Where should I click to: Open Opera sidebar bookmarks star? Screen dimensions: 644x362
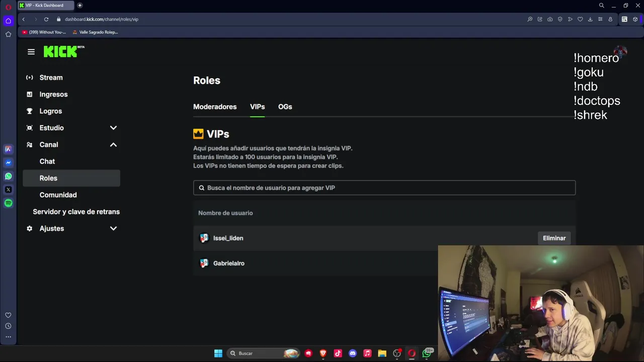(8, 34)
